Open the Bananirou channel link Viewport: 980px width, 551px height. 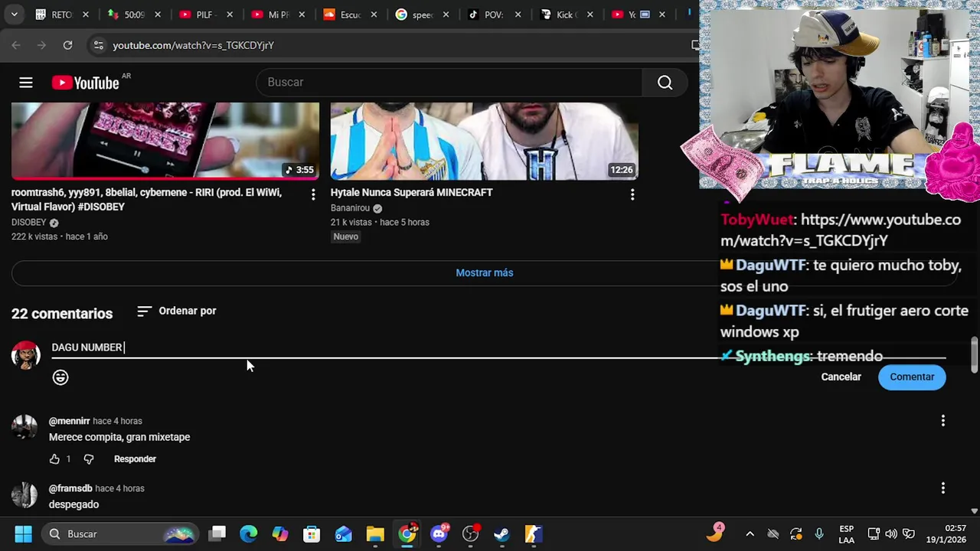click(350, 208)
